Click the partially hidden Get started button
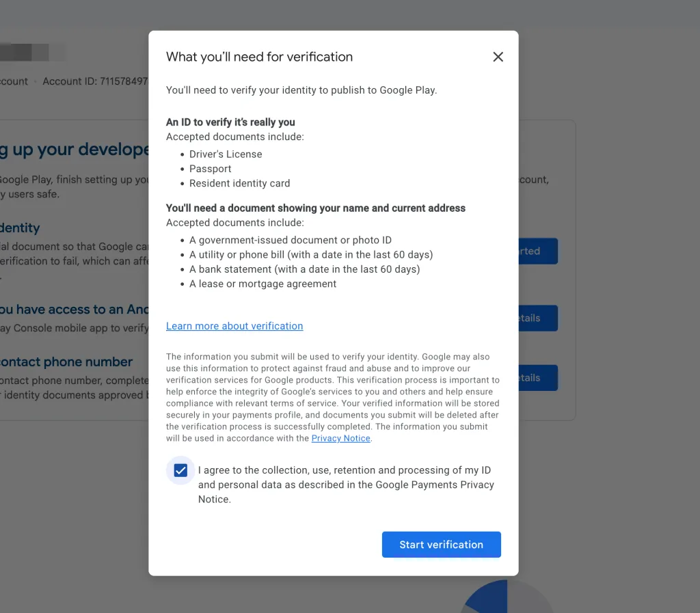The height and width of the screenshot is (613, 700). click(538, 251)
